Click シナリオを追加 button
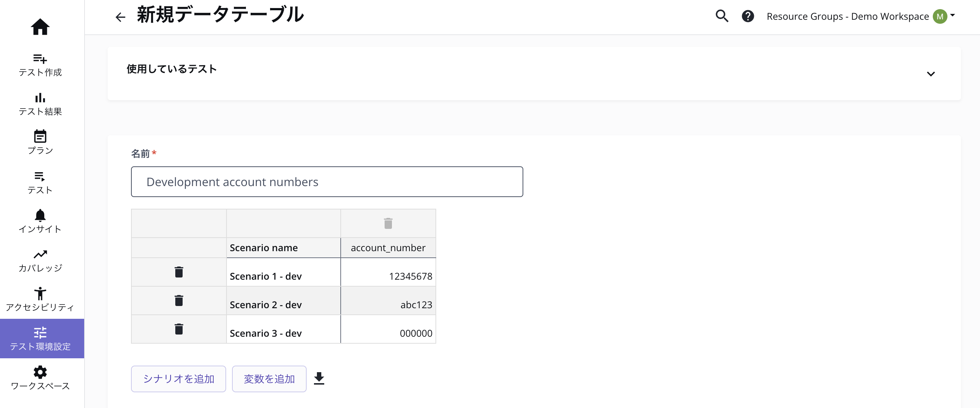The image size is (980, 408). [179, 379]
